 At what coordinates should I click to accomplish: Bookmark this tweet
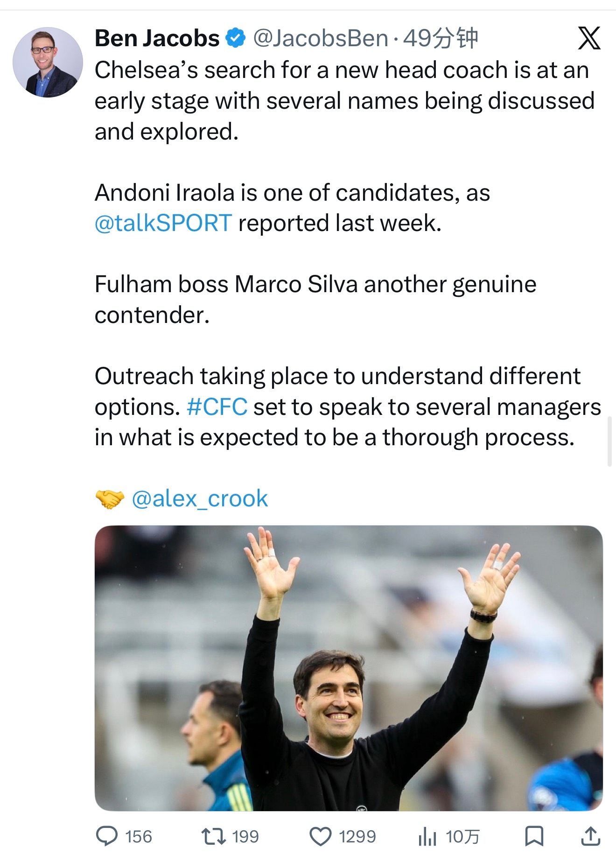(534, 836)
